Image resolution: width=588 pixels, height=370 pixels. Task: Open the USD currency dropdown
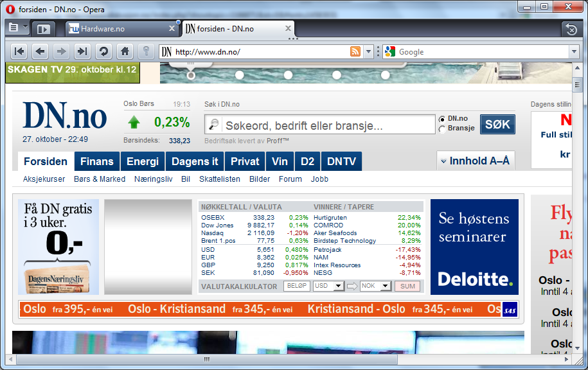[x=338, y=286]
